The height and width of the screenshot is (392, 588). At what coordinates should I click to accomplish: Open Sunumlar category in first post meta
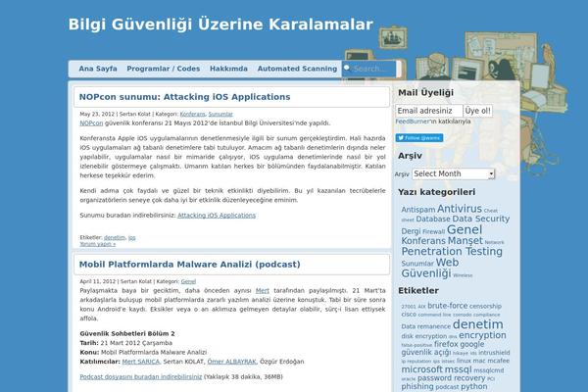coord(220,114)
